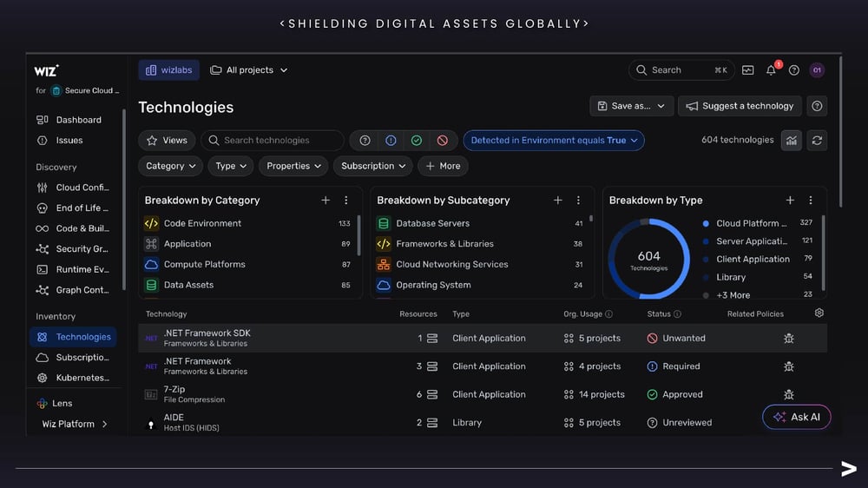
Task: Open more options for Breakdown by Type
Action: tap(811, 200)
